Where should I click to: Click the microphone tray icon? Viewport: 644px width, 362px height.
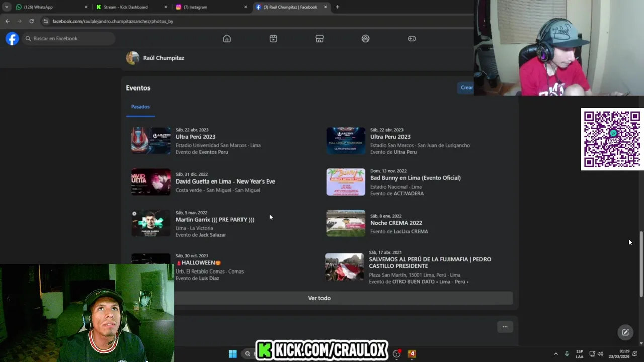coord(567,354)
